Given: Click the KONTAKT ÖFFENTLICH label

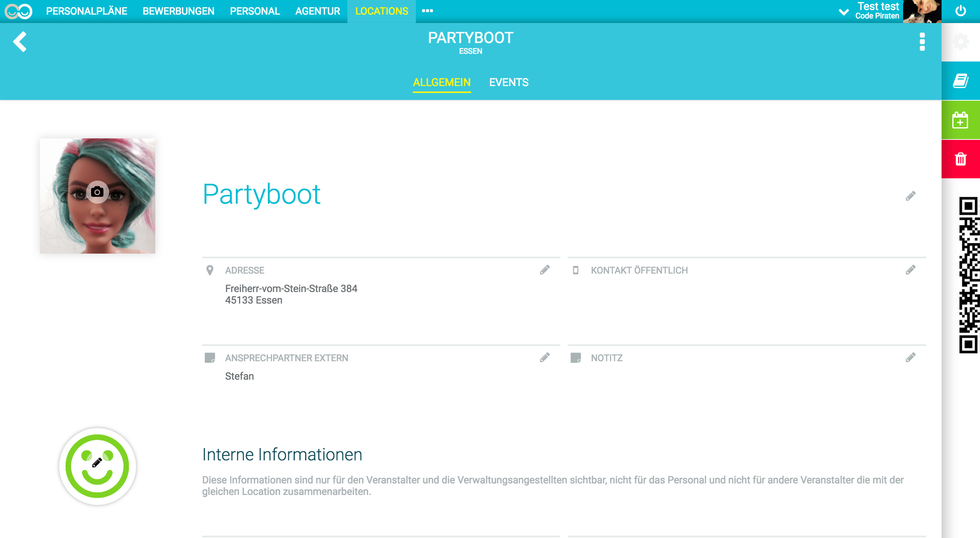Looking at the screenshot, I should 639,270.
